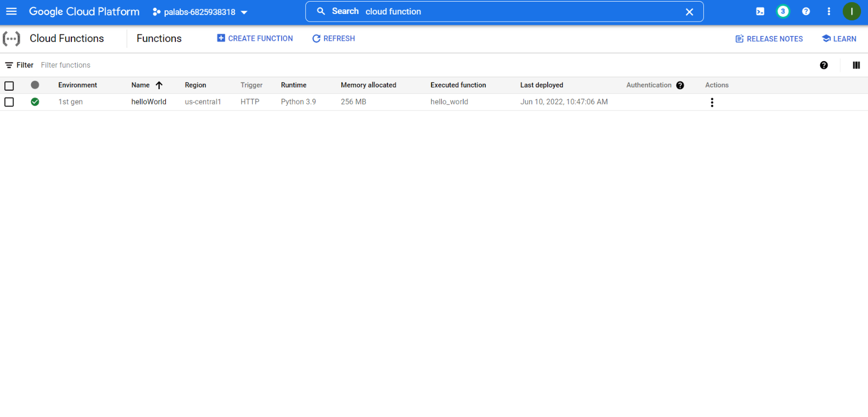The height and width of the screenshot is (417, 868).
Task: Open the LEARN panel
Action: pyautogui.click(x=839, y=39)
